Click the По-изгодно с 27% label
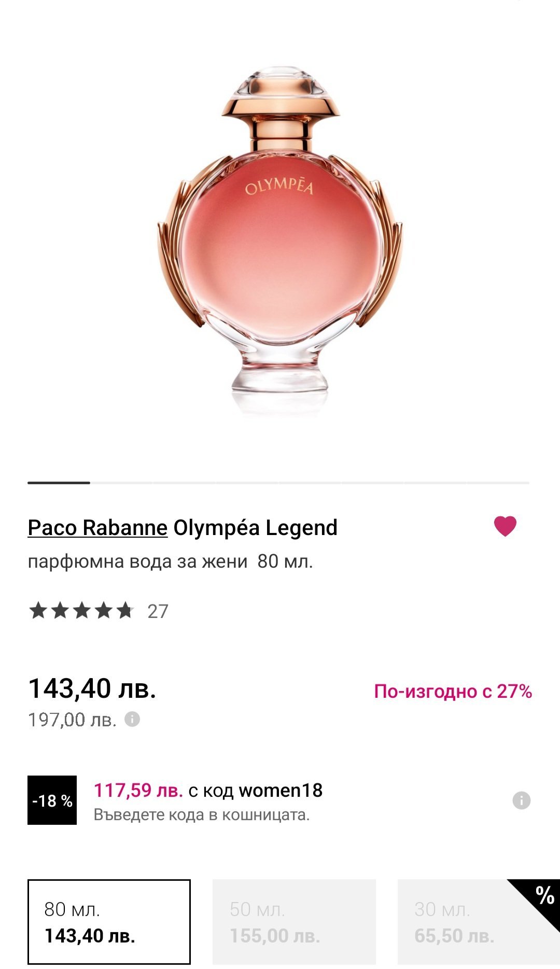 (x=453, y=691)
